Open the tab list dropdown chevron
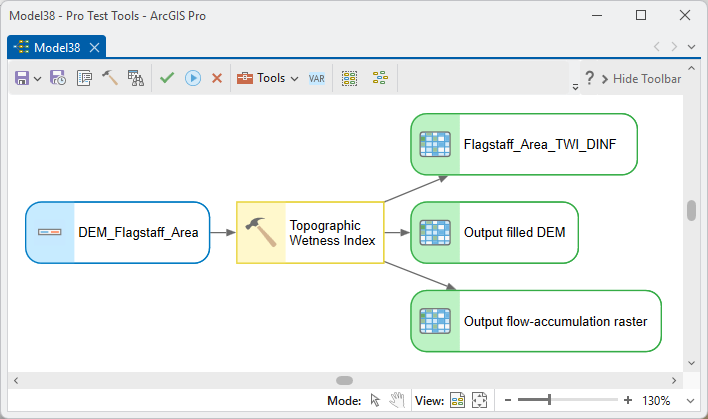The width and height of the screenshot is (708, 419). [x=691, y=47]
